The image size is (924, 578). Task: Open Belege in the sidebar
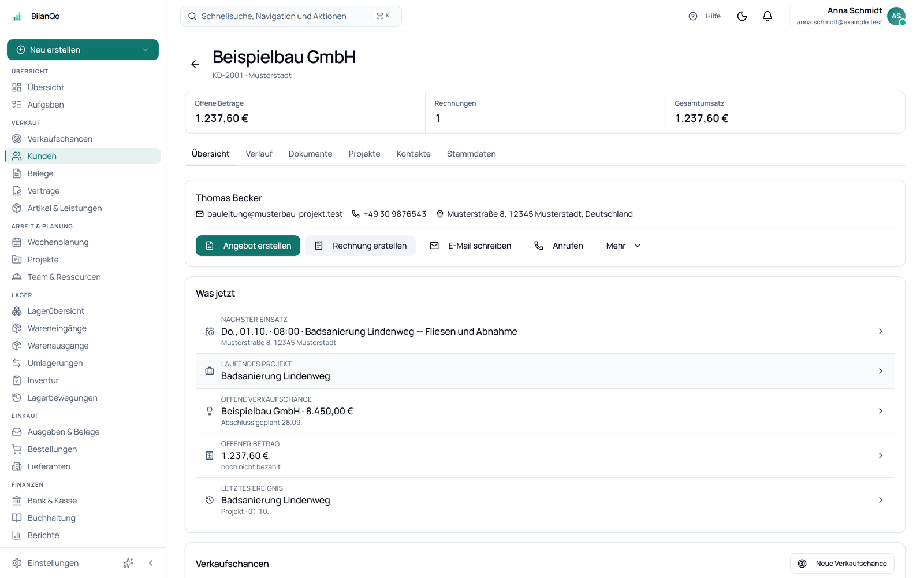coord(83,173)
